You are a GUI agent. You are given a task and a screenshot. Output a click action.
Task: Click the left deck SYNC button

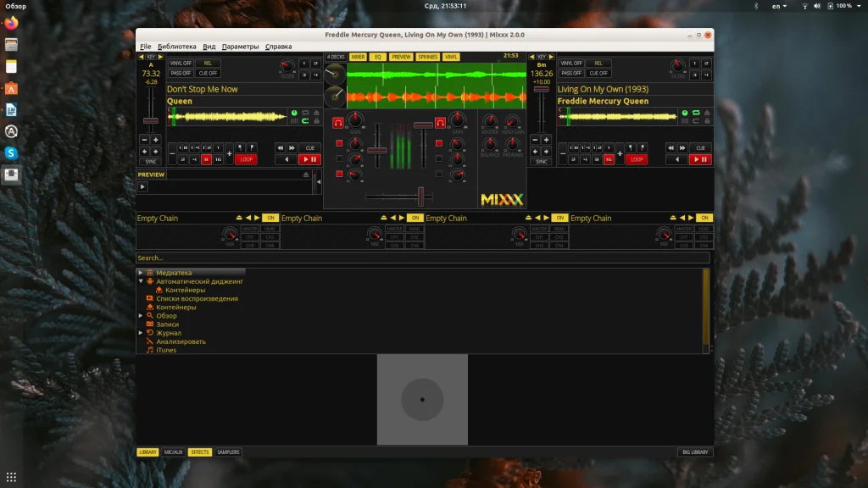151,161
